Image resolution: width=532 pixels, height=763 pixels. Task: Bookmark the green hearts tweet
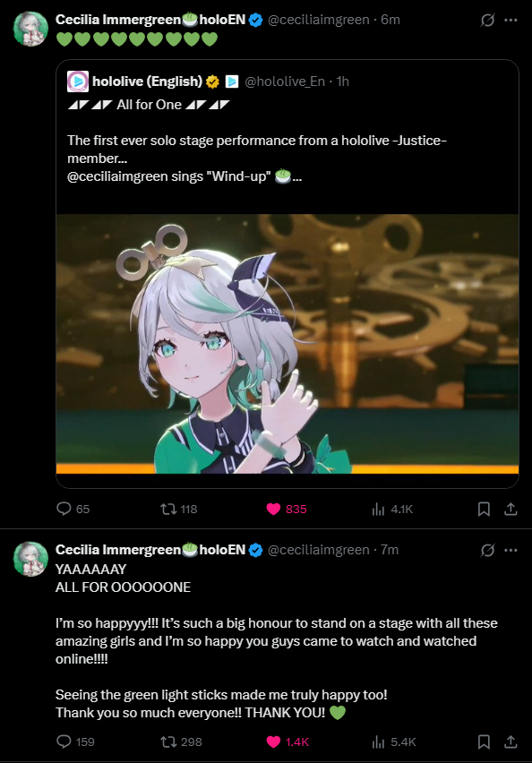pyautogui.click(x=484, y=509)
